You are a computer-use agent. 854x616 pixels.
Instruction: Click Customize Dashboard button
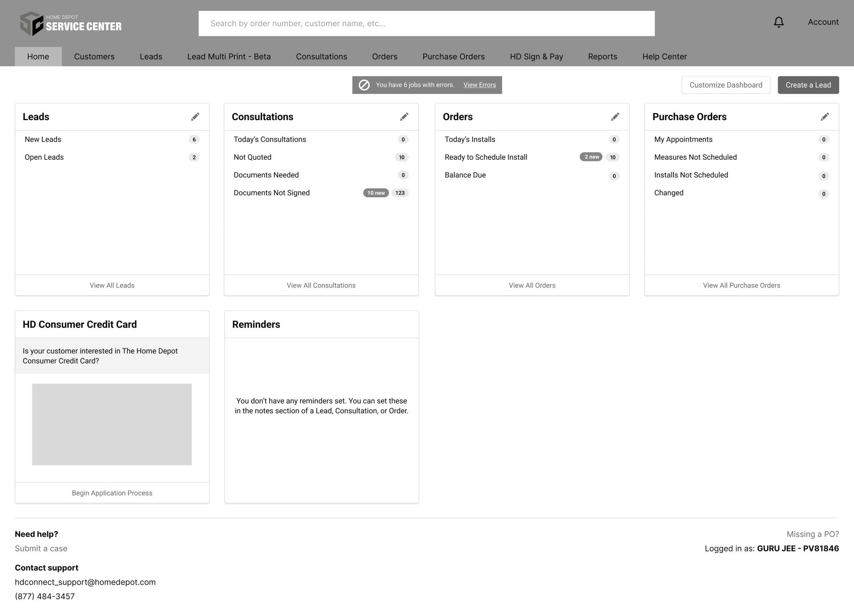[726, 85]
